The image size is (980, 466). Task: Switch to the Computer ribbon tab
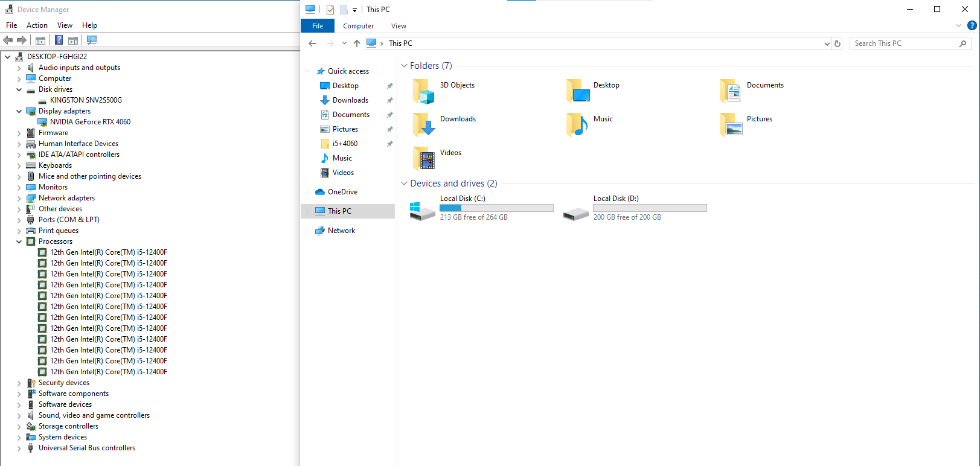click(x=358, y=26)
